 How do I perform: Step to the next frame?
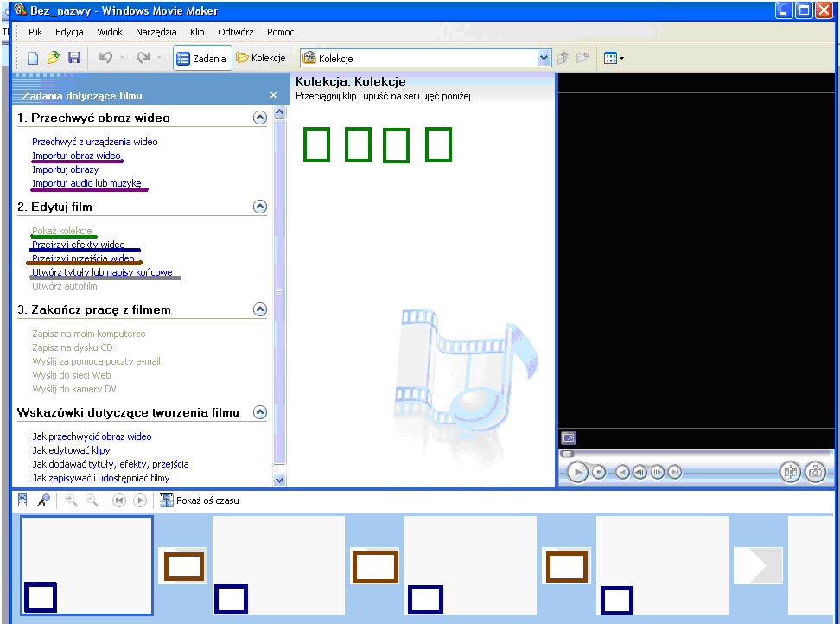(x=658, y=473)
